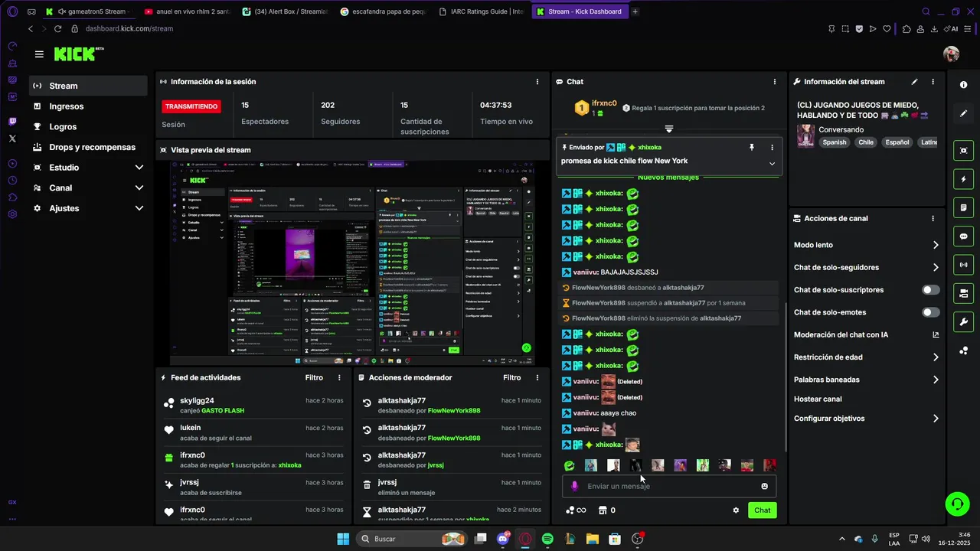
Task: Expand the pinned message chevron
Action: 772,163
